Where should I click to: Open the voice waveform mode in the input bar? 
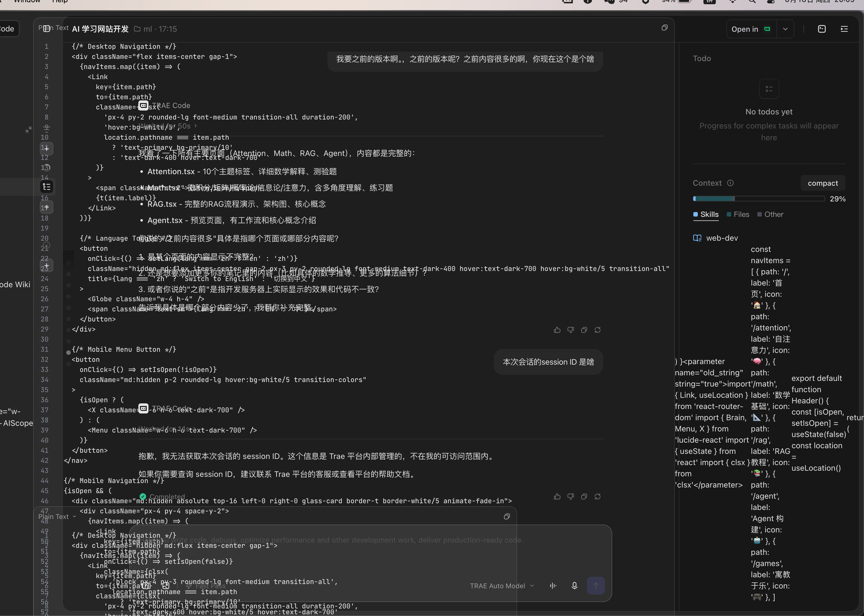point(553,585)
